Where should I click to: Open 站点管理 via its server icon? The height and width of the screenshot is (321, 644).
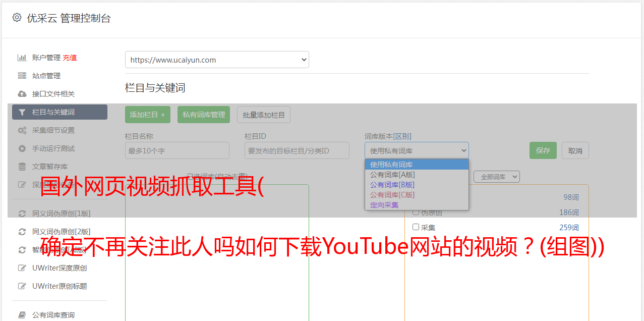22,76
